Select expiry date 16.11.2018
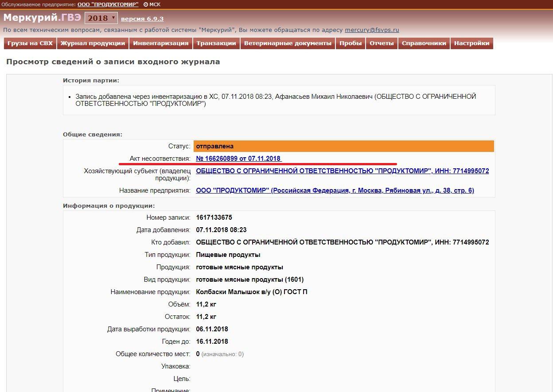 pos(212,342)
